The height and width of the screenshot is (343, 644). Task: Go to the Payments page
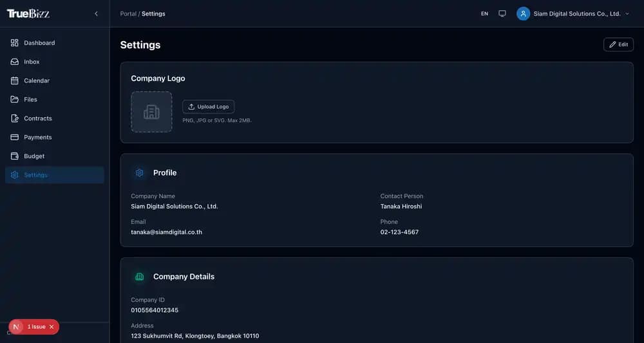tap(55, 137)
